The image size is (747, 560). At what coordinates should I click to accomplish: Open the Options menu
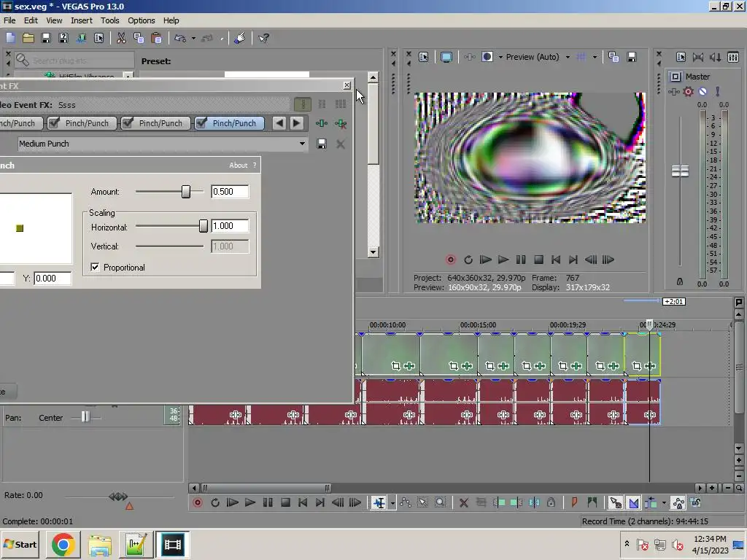[x=141, y=20]
